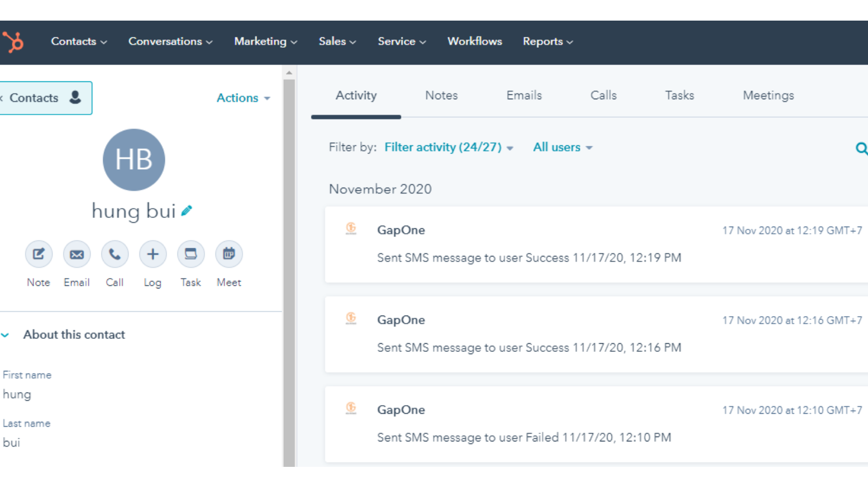Switch to the Meetings tab
The width and height of the screenshot is (868, 488).
point(768,95)
